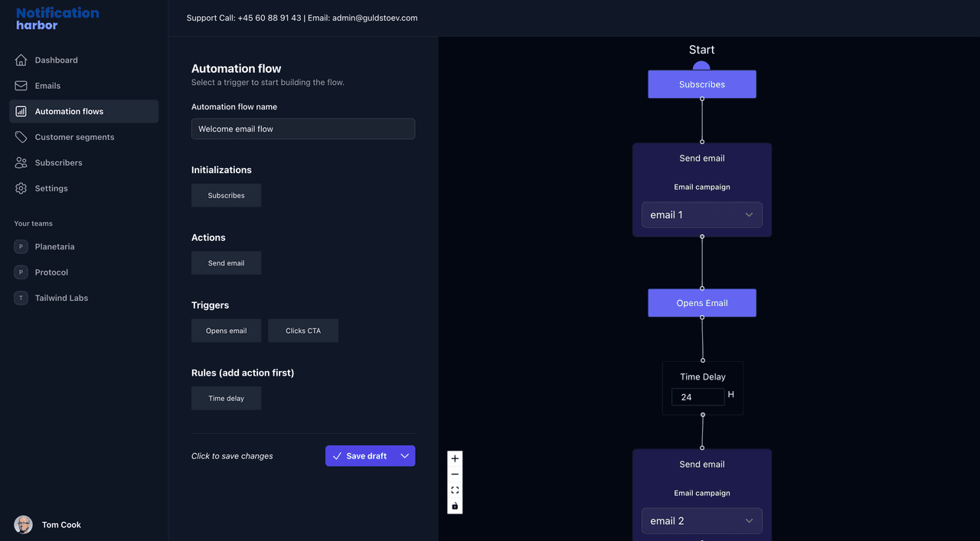Click the Initializations section heading
Image resolution: width=980 pixels, height=541 pixels.
click(221, 170)
